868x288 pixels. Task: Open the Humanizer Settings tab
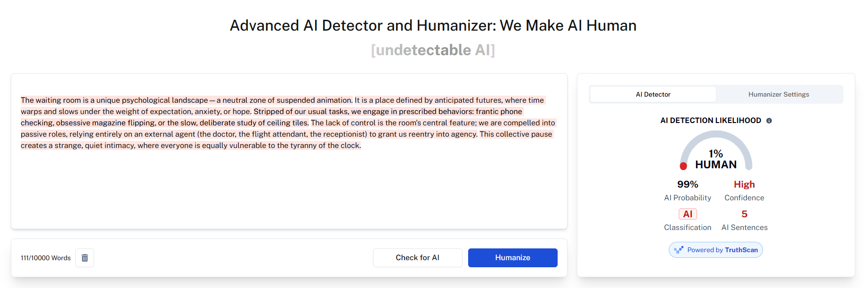tap(779, 94)
